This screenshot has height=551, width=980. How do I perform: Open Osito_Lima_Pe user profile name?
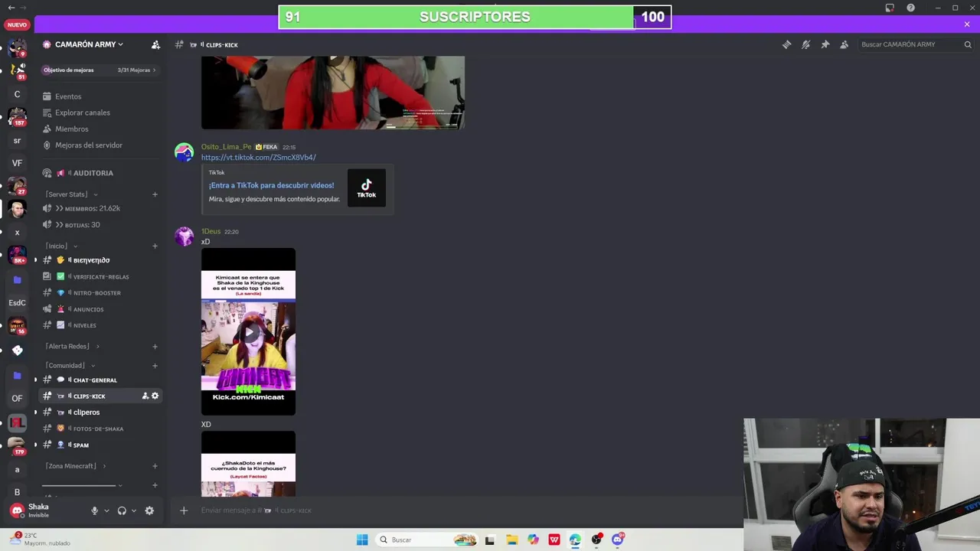(x=226, y=147)
